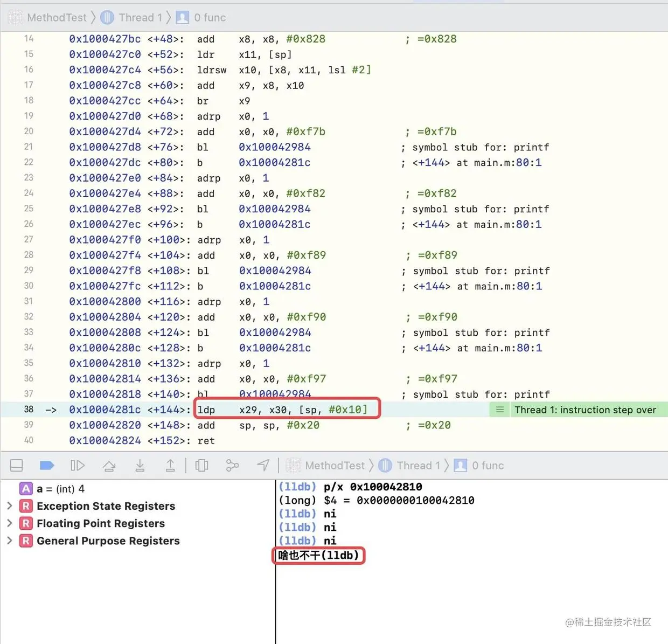Click gutter line number 38

pos(29,410)
